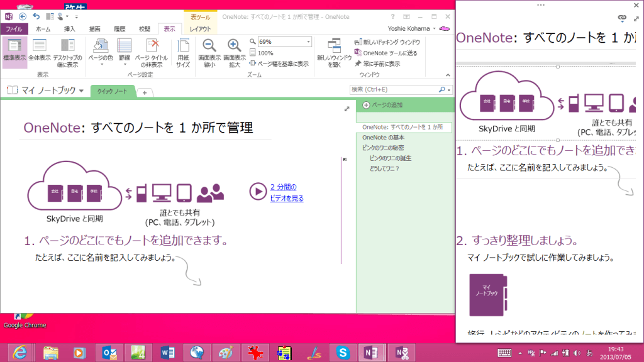Switch to the Review (校閲) tab
Viewport: 644px width, 362px height.
pos(144,29)
